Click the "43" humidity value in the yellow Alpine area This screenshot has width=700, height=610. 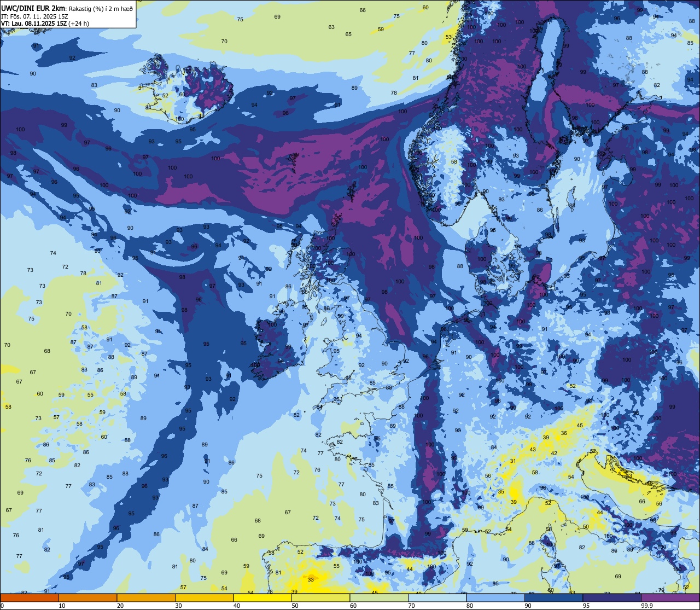pyautogui.click(x=533, y=449)
